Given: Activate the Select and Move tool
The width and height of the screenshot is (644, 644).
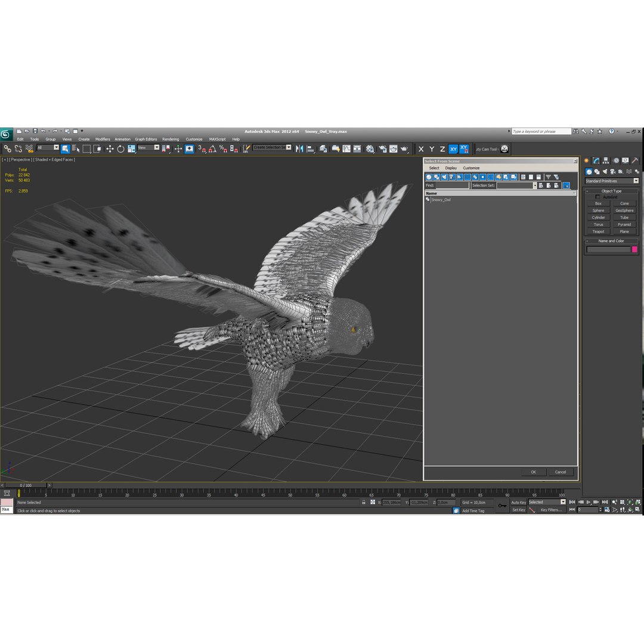Looking at the screenshot, I should click(x=110, y=148).
